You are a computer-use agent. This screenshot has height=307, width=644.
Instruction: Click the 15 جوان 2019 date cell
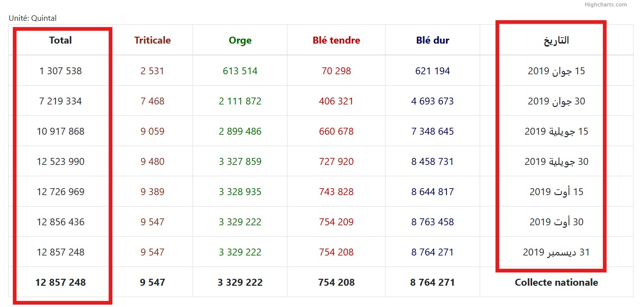click(556, 71)
